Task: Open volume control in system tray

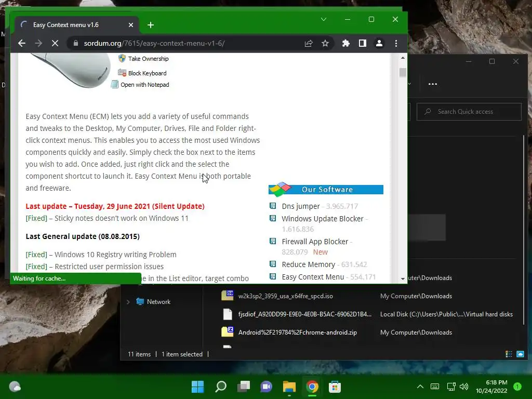Action: 464,387
